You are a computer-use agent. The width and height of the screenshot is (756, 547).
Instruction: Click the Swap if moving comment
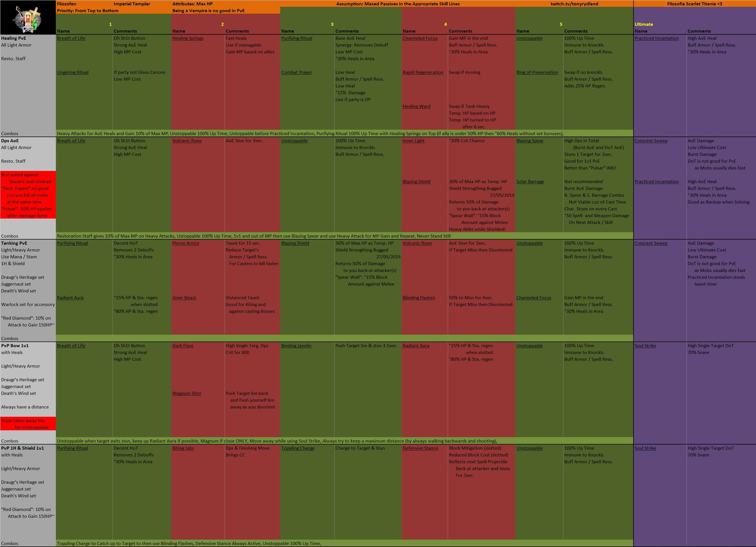tap(465, 72)
